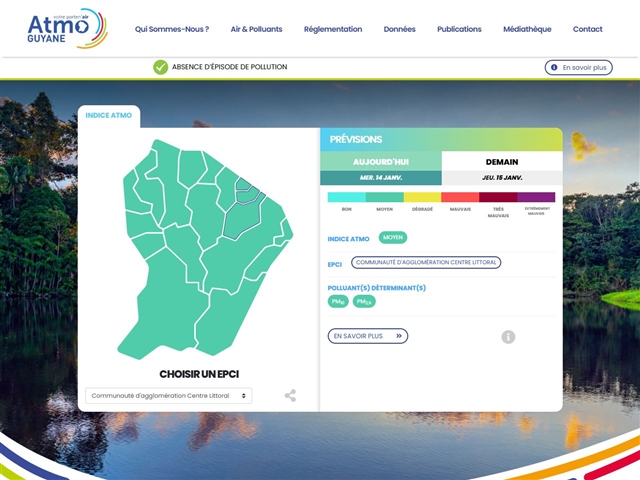Open the Choisir un EPCI dropdown
The width and height of the screenshot is (640, 480).
(169, 396)
